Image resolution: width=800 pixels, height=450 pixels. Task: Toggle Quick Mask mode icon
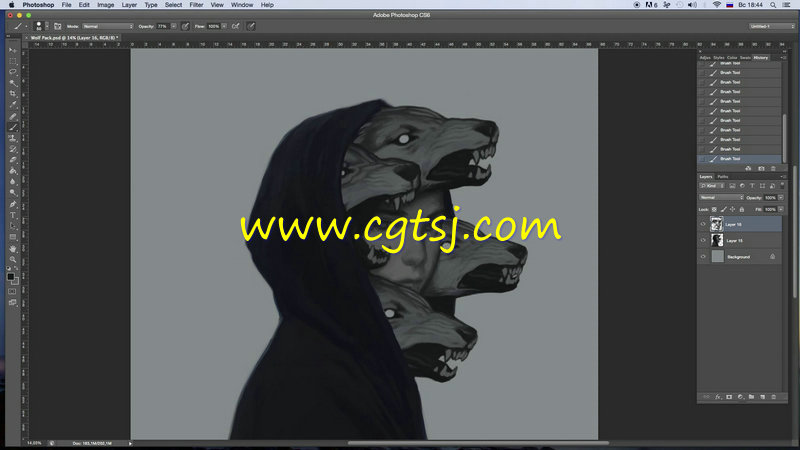tap(12, 292)
